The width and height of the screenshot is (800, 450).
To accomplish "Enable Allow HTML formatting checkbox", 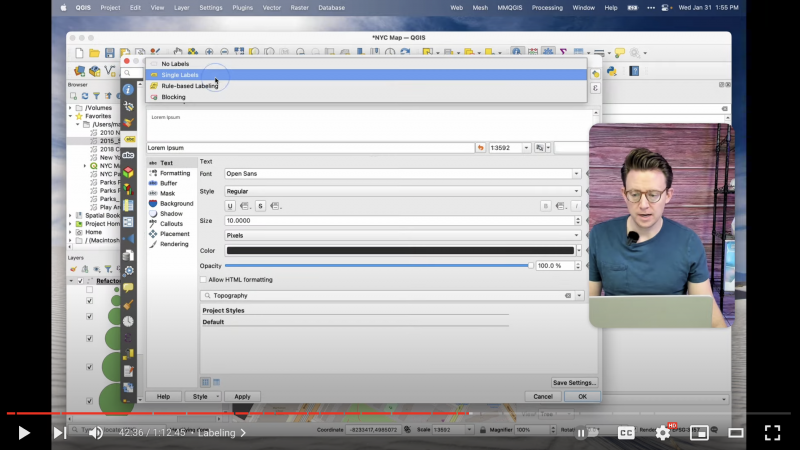I will click(205, 280).
